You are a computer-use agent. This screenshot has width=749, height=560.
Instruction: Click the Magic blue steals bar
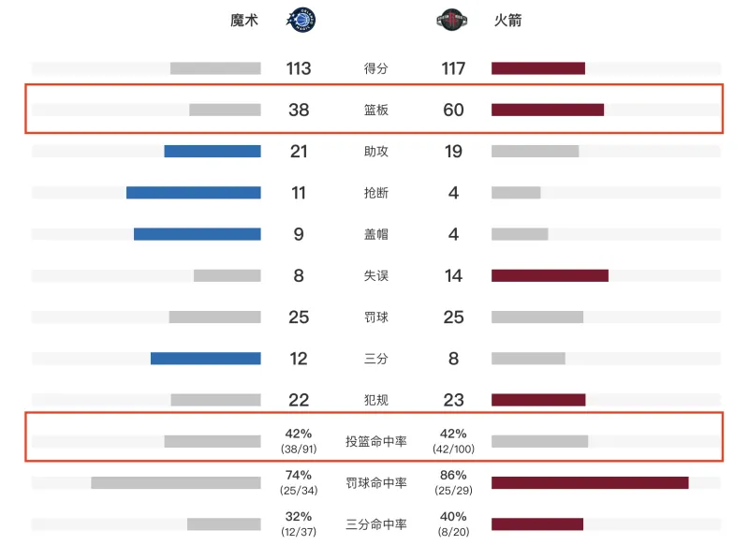pyautogui.click(x=194, y=193)
